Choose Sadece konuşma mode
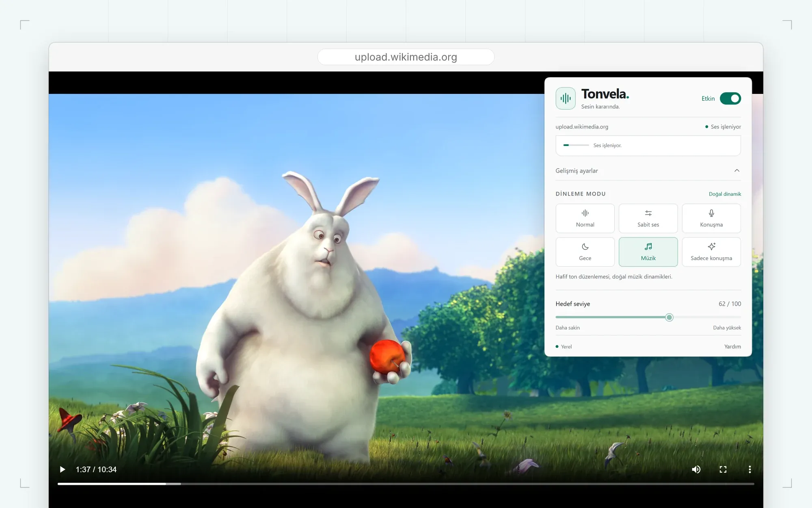 (711, 252)
